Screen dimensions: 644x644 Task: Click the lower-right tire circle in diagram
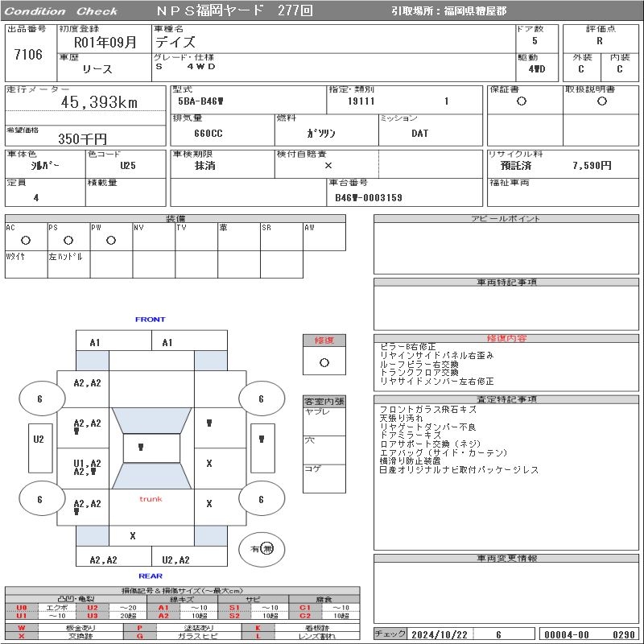click(x=261, y=500)
